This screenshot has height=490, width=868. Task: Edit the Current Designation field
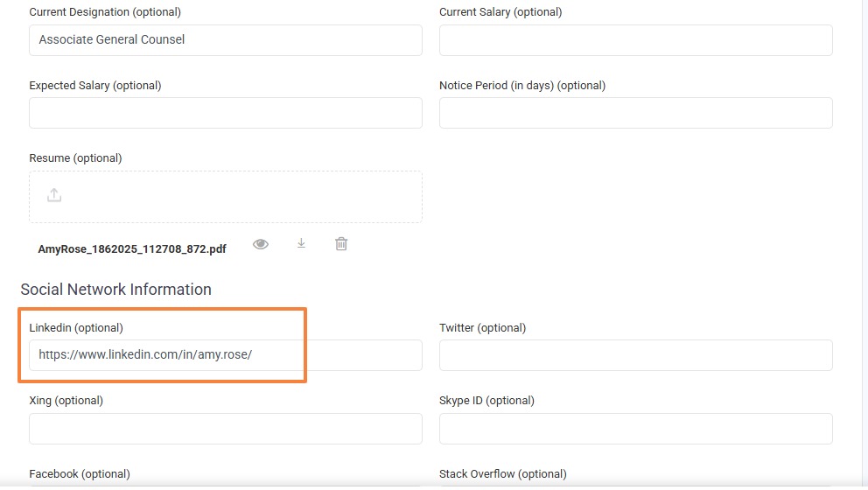(226, 40)
